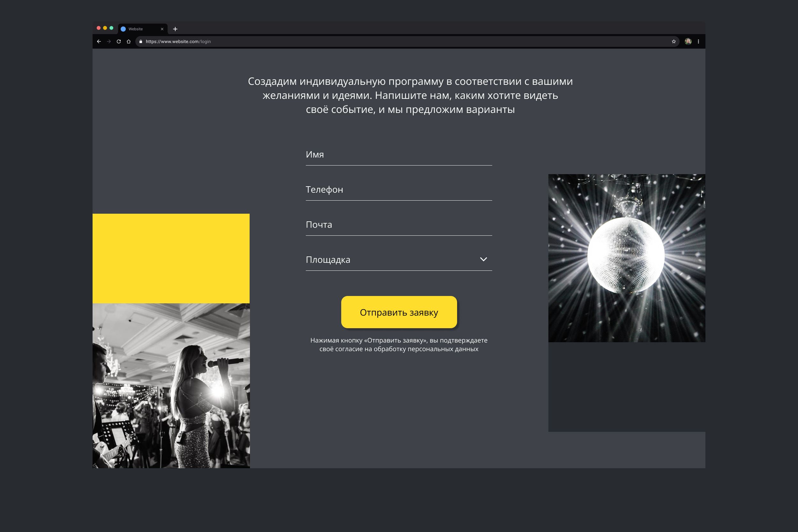Reload the page with refresh icon

point(118,41)
